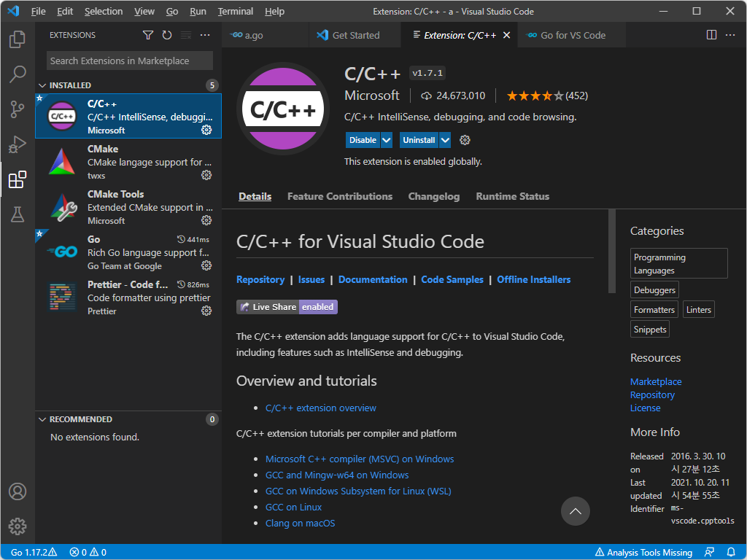This screenshot has width=747, height=560.
Task: Open the Selection menu
Action: pos(104,12)
